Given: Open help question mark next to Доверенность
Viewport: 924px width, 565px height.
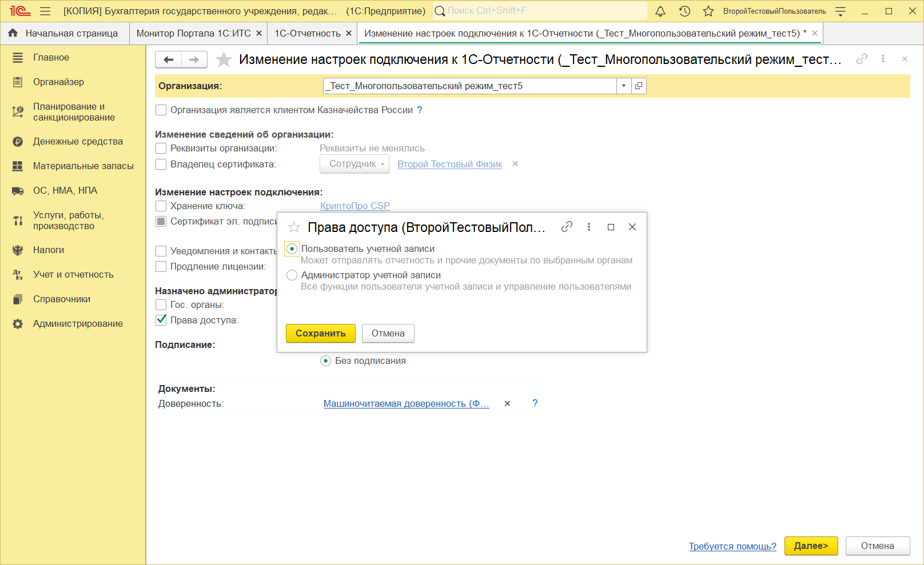Looking at the screenshot, I should click(x=535, y=403).
